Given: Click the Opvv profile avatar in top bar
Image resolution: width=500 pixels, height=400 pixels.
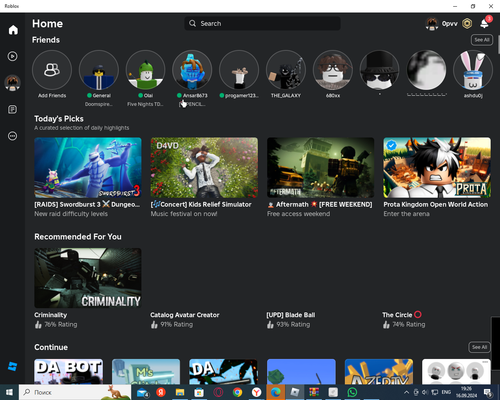Looking at the screenshot, I should tap(432, 24).
